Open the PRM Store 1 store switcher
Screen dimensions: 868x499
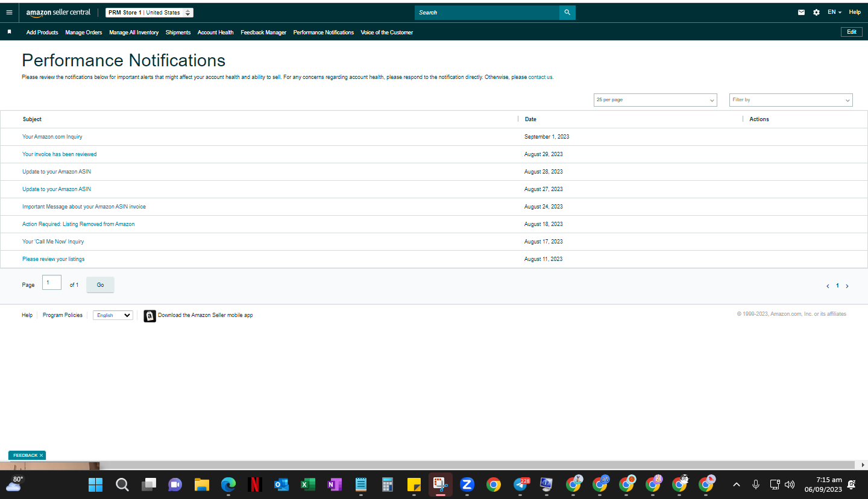coord(149,13)
